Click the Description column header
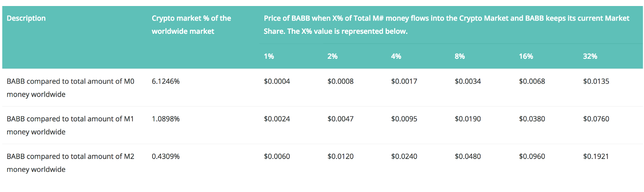The width and height of the screenshot is (644, 192). coord(26,19)
